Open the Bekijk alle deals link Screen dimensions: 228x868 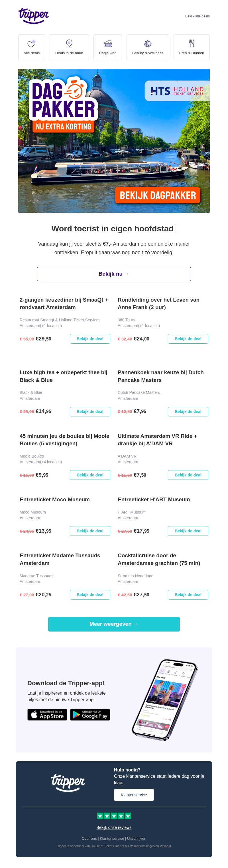[197, 16]
